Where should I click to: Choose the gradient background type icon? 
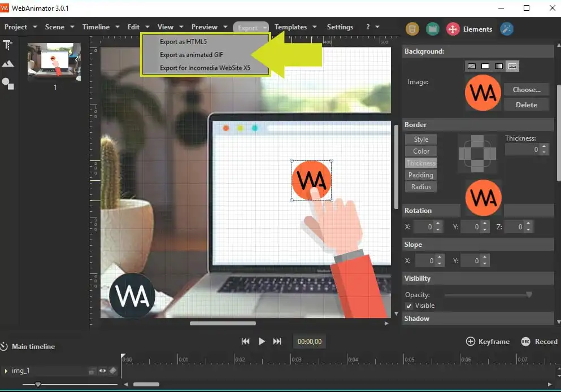click(x=498, y=66)
